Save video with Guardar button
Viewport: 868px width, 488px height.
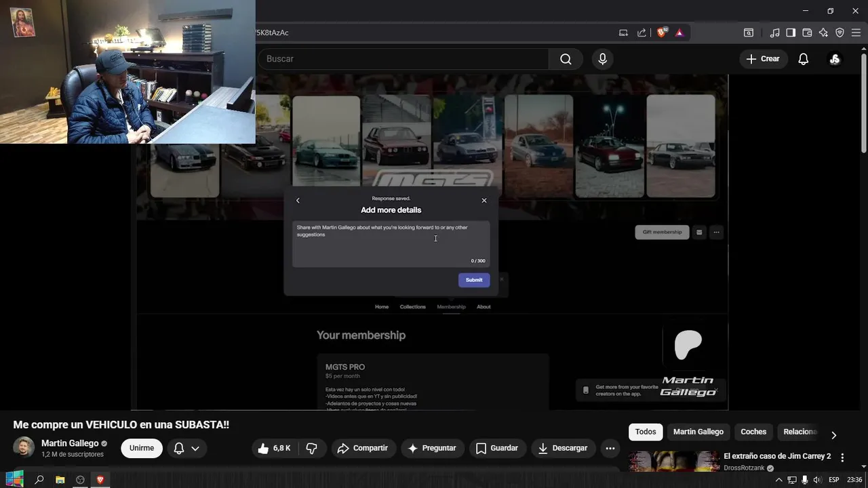point(497,448)
